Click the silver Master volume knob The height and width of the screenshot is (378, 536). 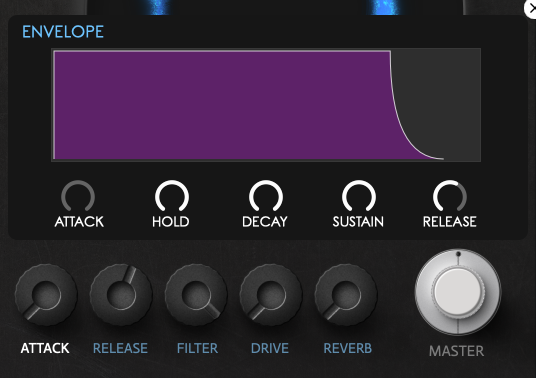[458, 292]
